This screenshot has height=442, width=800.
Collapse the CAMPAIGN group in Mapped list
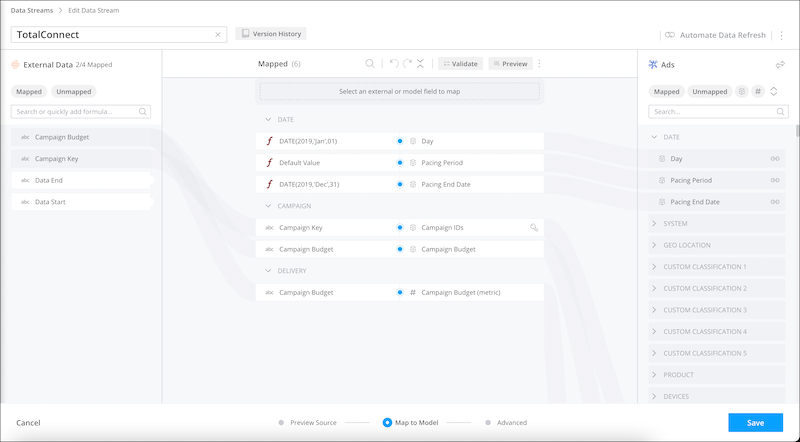click(x=268, y=206)
